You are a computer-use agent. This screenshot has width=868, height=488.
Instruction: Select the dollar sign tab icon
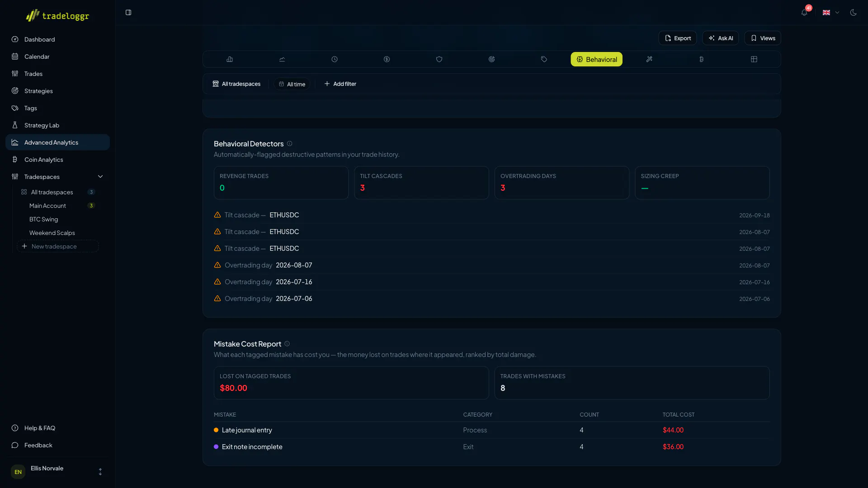click(387, 59)
